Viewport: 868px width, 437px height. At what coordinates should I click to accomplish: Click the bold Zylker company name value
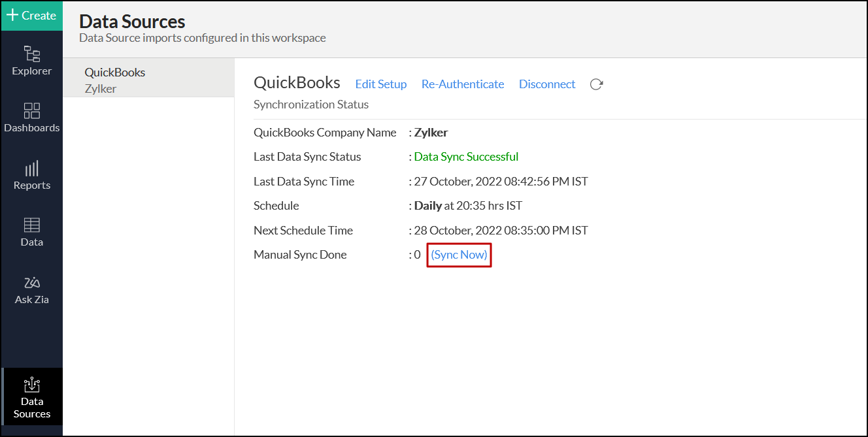coord(431,133)
